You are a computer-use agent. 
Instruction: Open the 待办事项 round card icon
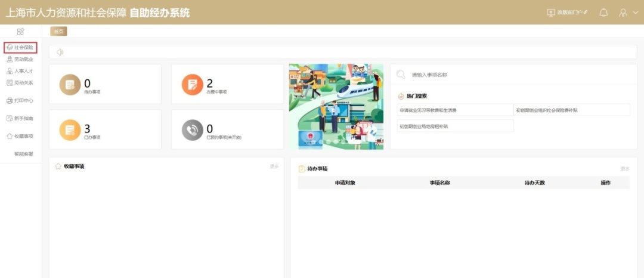point(70,85)
